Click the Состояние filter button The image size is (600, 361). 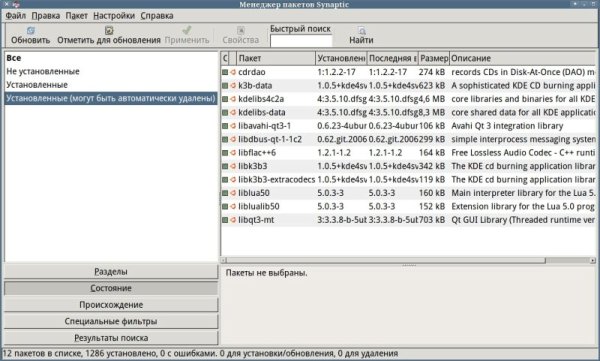click(x=111, y=288)
